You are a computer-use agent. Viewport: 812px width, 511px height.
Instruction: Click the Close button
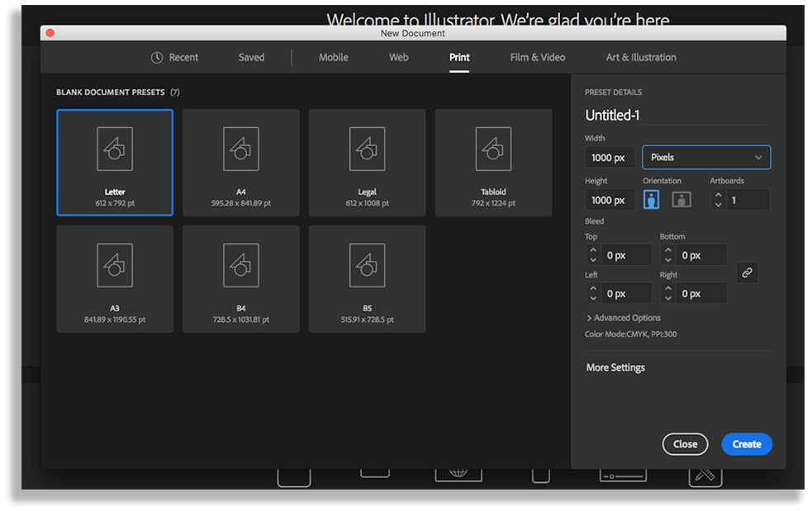click(x=685, y=444)
